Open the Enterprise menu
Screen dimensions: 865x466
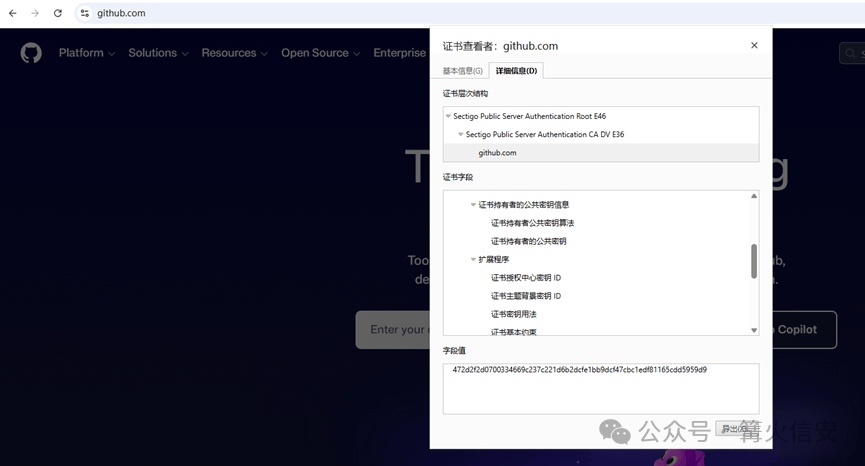click(399, 53)
